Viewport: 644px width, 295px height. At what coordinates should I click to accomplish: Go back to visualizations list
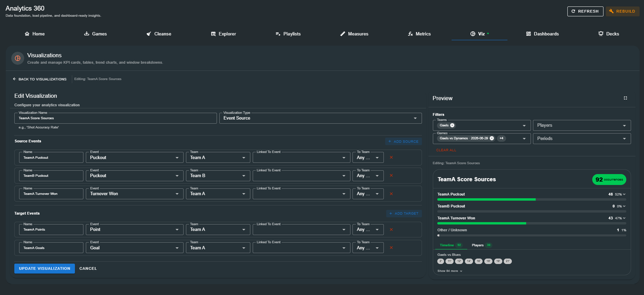click(40, 79)
